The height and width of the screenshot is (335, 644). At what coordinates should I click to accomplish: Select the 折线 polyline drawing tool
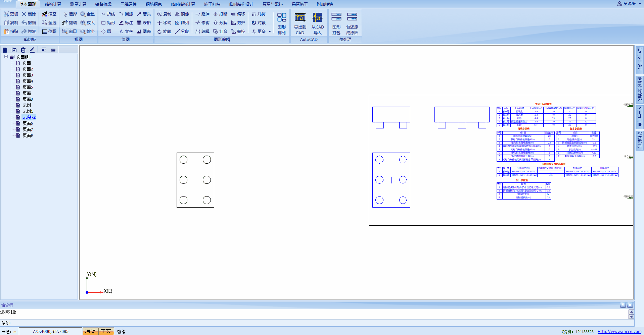(108, 14)
